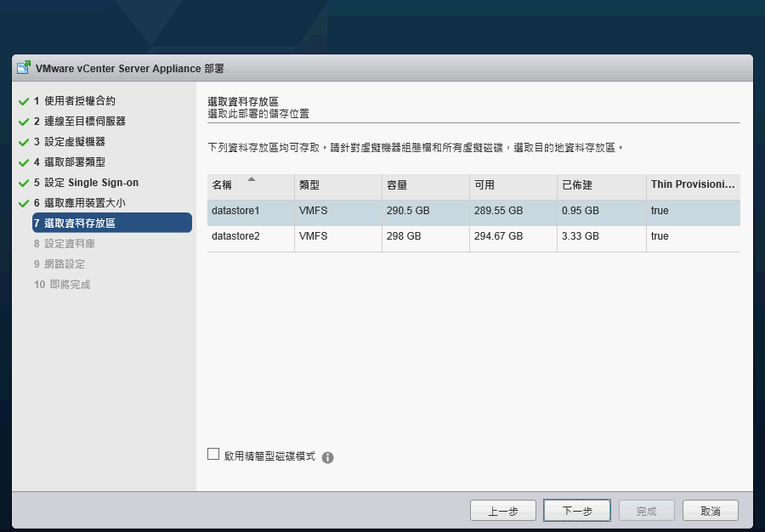765x532 pixels.
Task: Select step 10 即將完成
Action: tap(62, 285)
